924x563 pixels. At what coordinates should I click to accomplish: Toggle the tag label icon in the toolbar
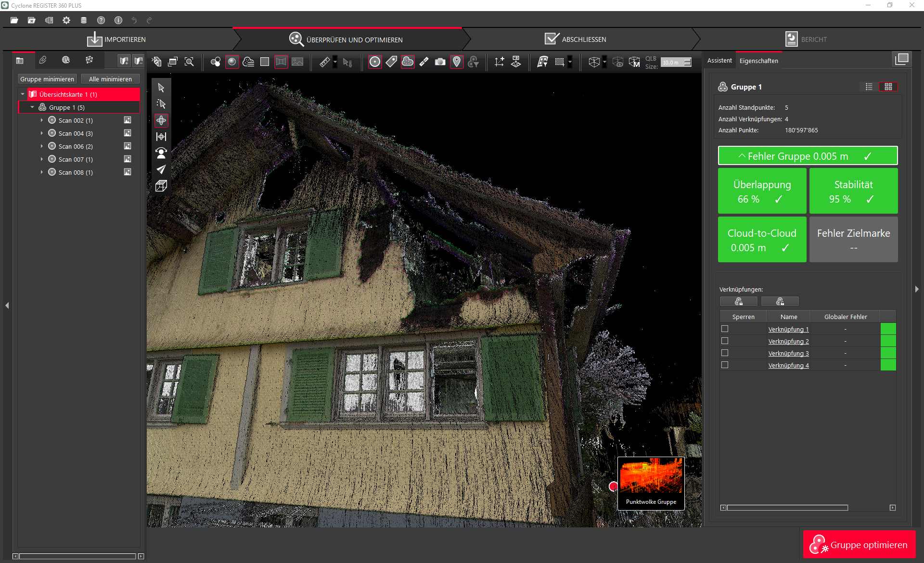[391, 62]
